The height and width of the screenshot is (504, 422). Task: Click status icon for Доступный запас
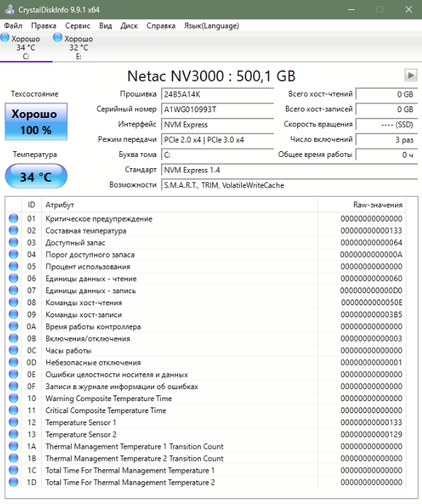tap(13, 242)
